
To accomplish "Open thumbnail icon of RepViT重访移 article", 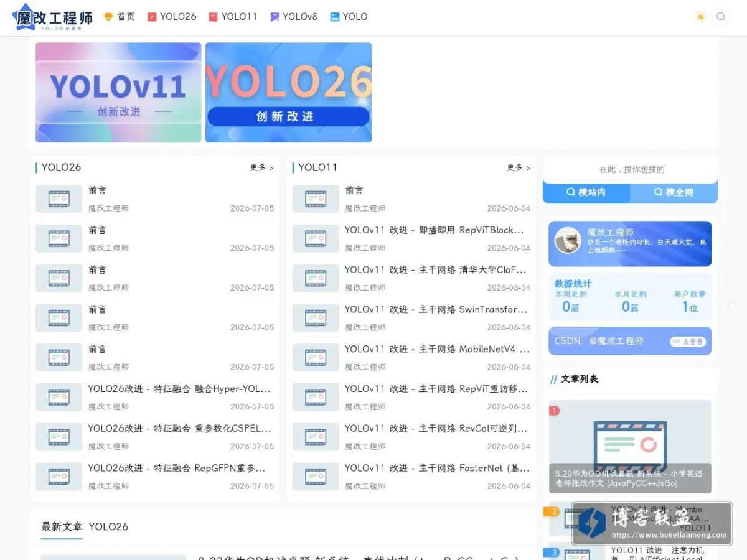I will tap(316, 397).
